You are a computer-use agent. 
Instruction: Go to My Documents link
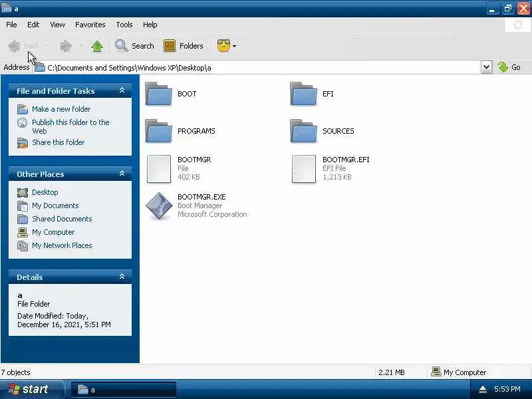tap(55, 205)
